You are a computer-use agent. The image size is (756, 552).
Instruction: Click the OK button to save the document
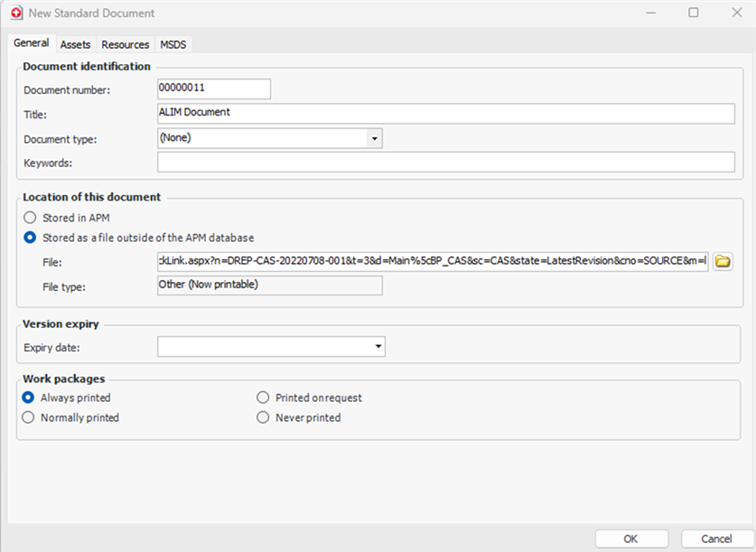click(x=630, y=538)
